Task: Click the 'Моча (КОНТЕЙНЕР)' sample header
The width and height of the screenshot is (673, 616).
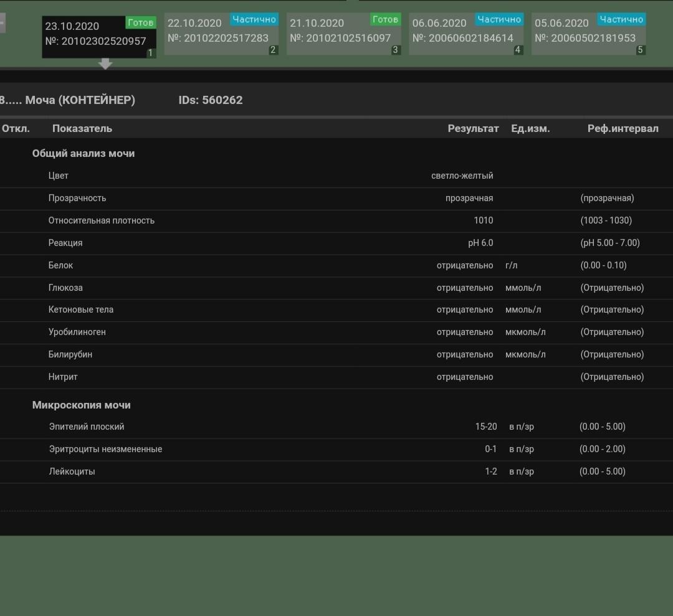Action: click(80, 100)
